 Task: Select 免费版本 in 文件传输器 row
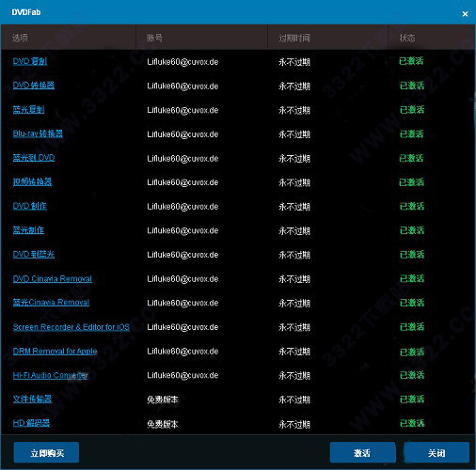tap(163, 399)
